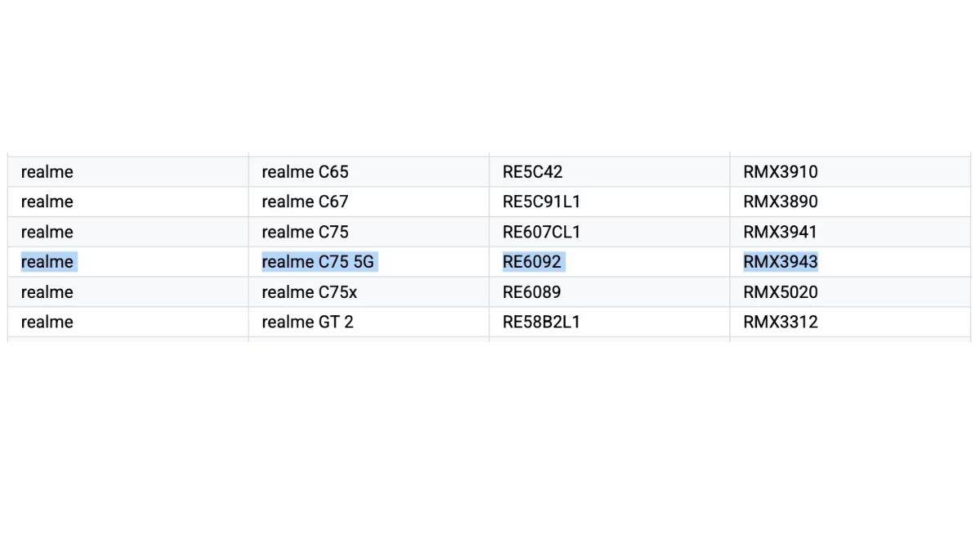The image size is (980, 551).
Task: Click the RMX5020 cell
Action: click(780, 292)
